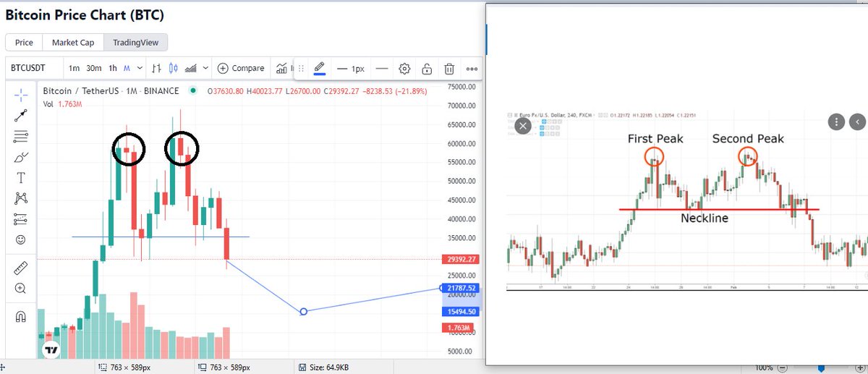Open more options in drawing toolbar
868x374 pixels.
point(472,69)
